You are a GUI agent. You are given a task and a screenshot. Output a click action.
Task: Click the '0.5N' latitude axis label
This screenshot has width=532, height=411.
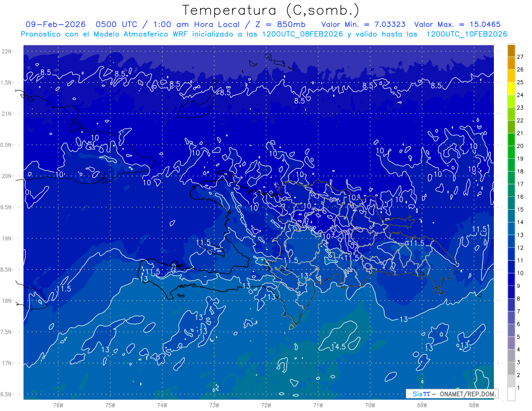point(7,145)
